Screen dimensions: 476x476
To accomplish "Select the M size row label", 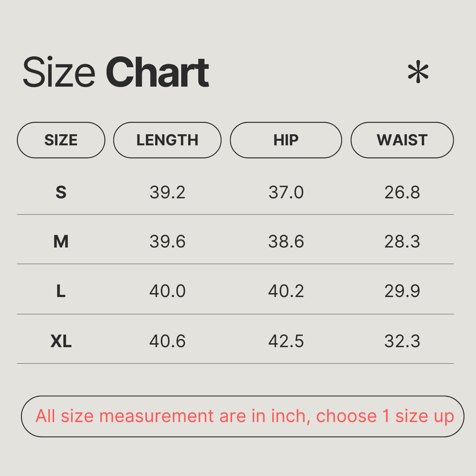I will pyautogui.click(x=61, y=242).
